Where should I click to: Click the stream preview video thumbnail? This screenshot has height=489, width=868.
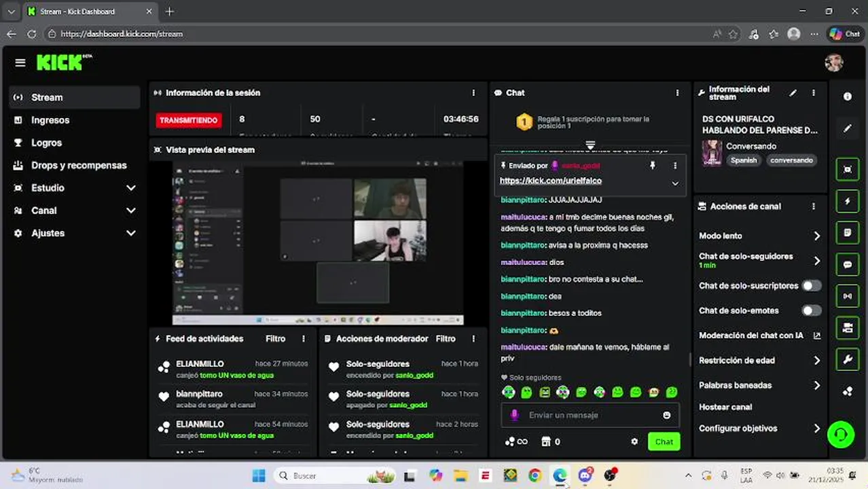[318, 243]
